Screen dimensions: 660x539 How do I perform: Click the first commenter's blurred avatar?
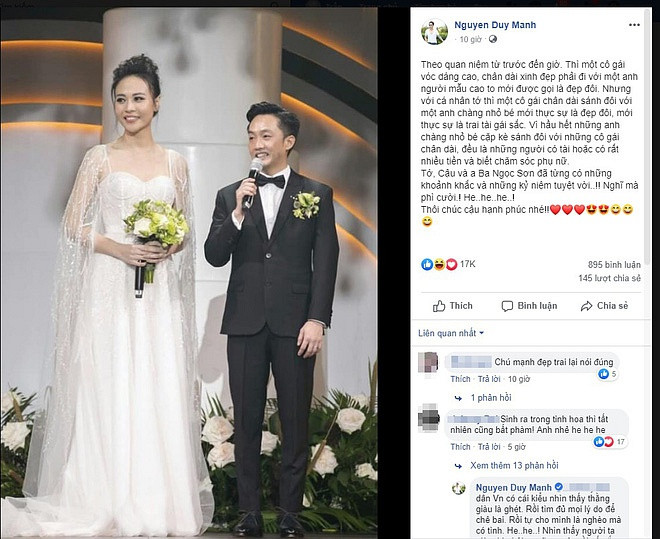(x=428, y=363)
